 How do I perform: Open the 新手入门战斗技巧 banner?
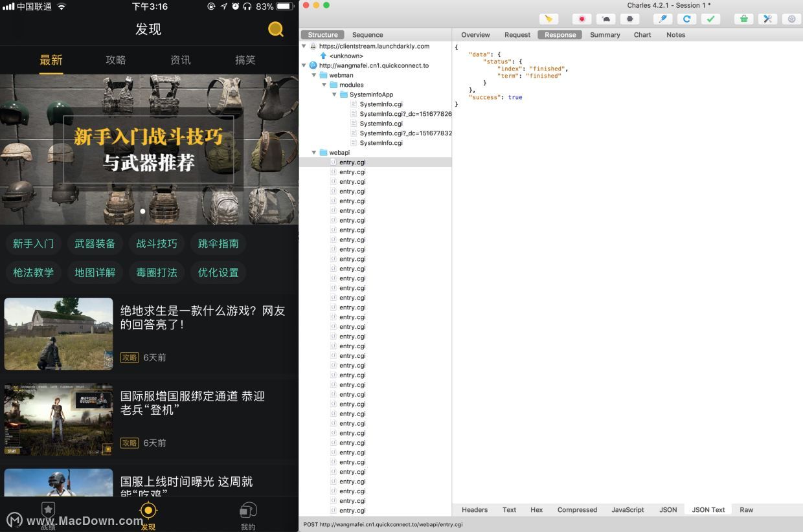pos(149,150)
